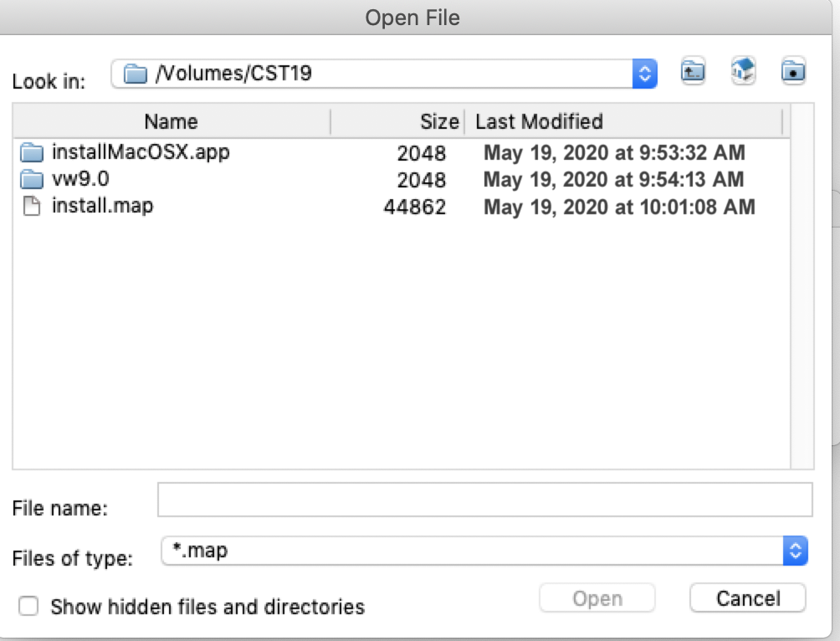Click size 2048 in installMacOSX.app row

[x=421, y=153]
